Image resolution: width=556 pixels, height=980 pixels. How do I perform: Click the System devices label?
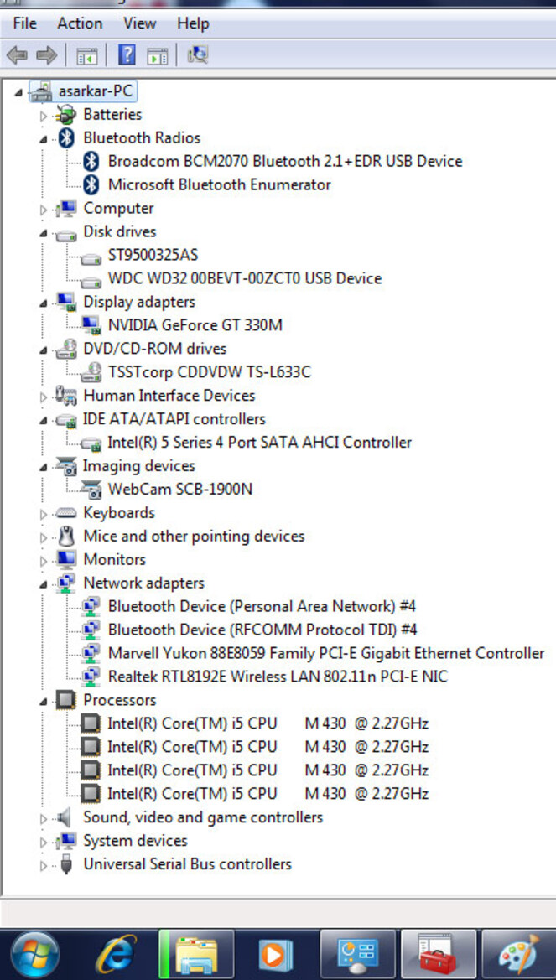pyautogui.click(x=135, y=841)
